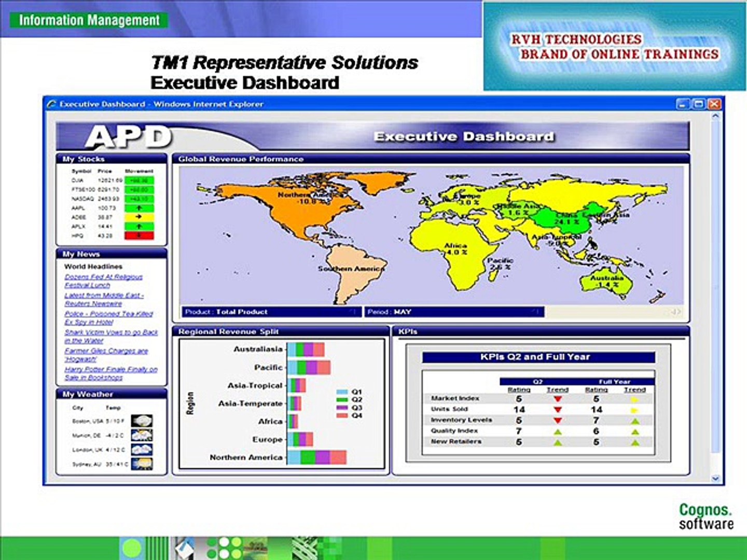Click Quality Index Q2 green up-trend arrow

coord(558,431)
